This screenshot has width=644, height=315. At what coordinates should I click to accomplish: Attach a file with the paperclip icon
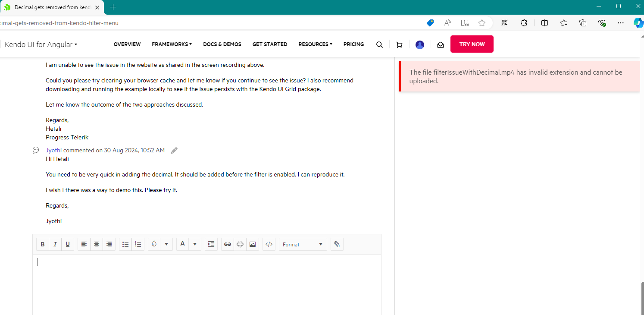pyautogui.click(x=337, y=244)
